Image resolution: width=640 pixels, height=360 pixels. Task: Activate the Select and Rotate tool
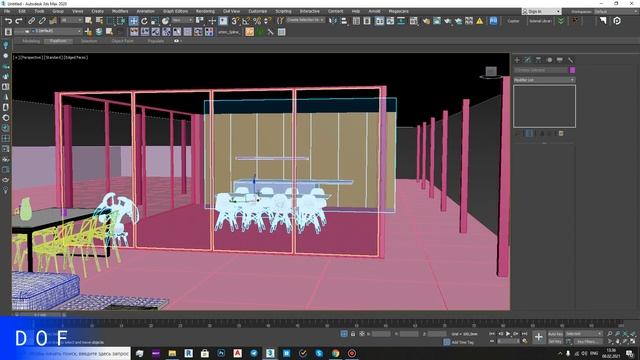(x=144, y=21)
